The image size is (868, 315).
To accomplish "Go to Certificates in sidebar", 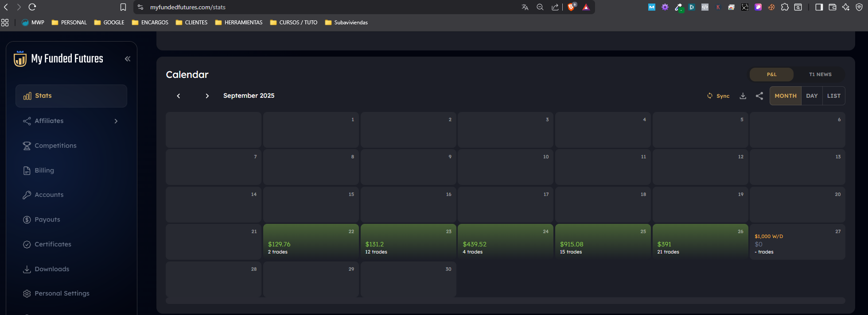I will pos(53,244).
